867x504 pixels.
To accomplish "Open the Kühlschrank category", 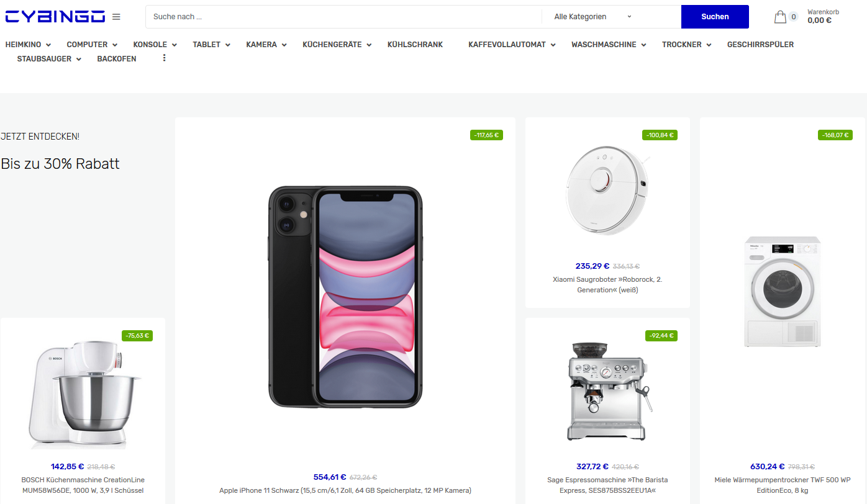I will click(x=415, y=45).
